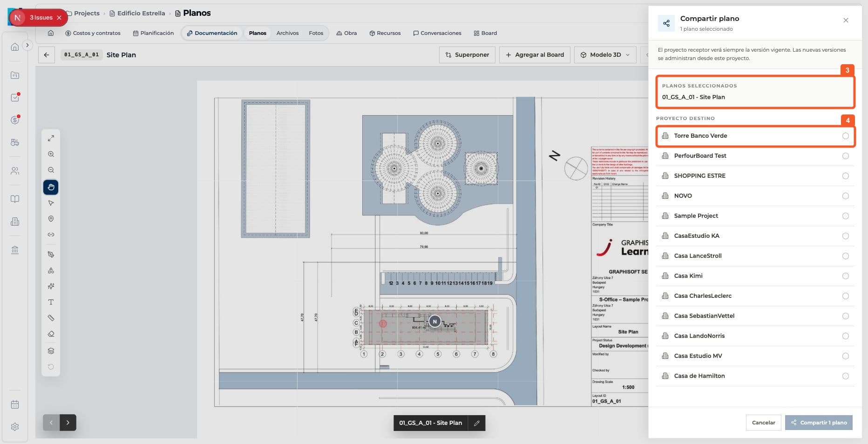Image resolution: width=868 pixels, height=444 pixels.
Task: Click the Casa de Hamilton row
Action: tap(755, 376)
